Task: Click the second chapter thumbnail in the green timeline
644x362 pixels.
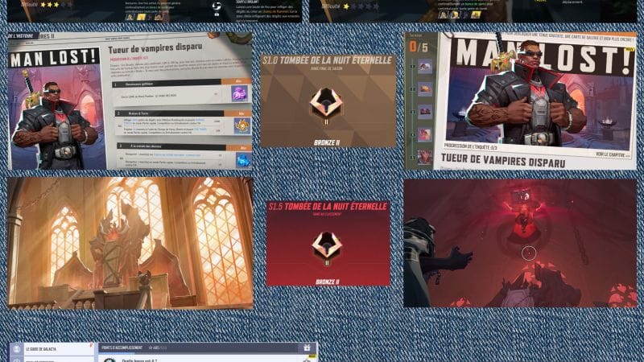Action: point(425,88)
